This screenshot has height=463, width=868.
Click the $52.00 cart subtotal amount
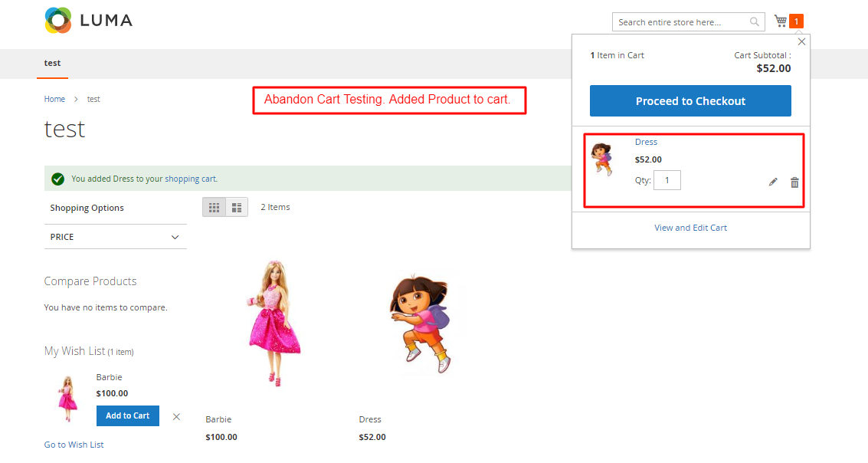(x=773, y=68)
